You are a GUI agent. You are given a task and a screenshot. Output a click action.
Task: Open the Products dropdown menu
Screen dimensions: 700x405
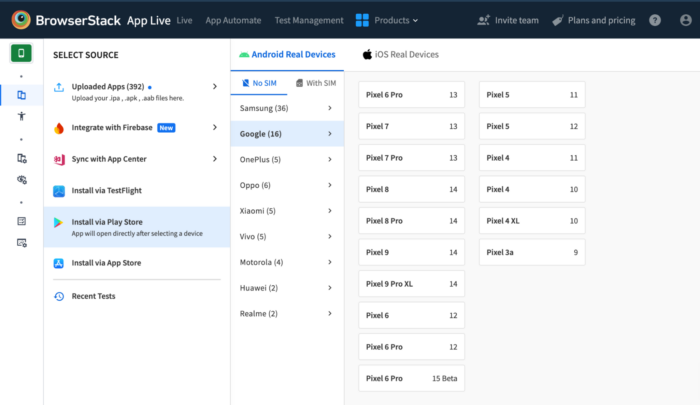[386, 20]
